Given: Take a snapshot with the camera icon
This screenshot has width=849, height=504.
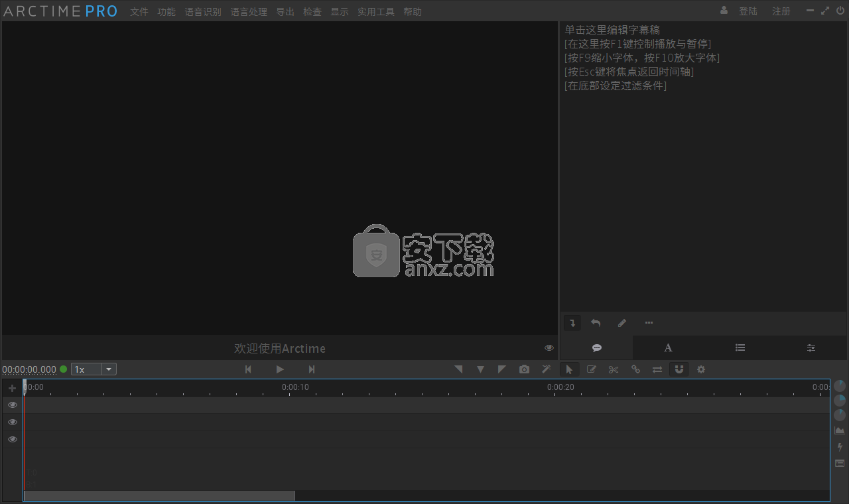Looking at the screenshot, I should click(x=524, y=369).
